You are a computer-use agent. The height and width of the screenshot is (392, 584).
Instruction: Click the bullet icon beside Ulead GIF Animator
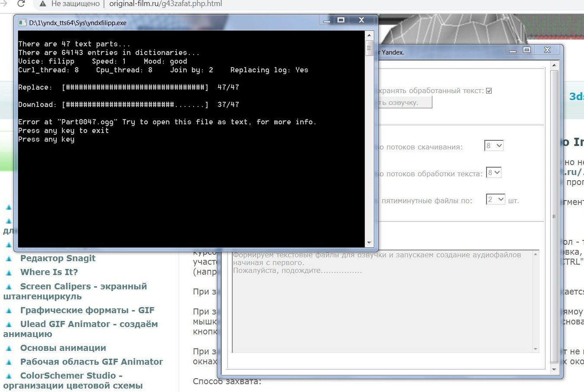pyautogui.click(x=9, y=325)
